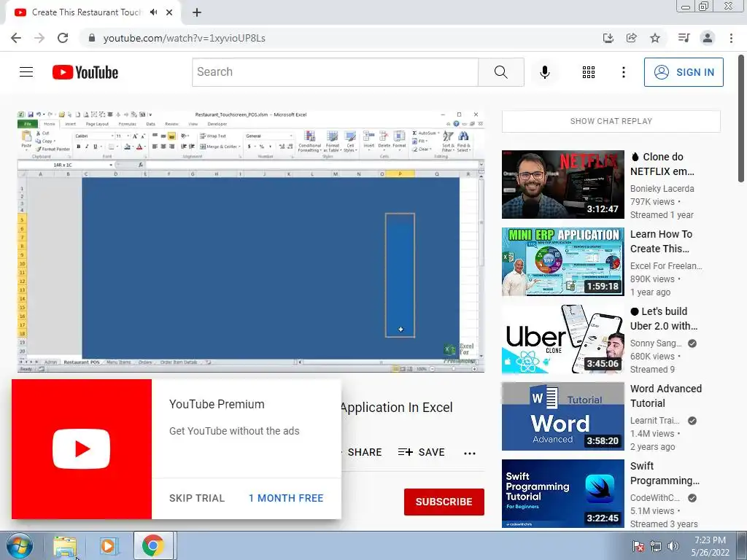The height and width of the screenshot is (560, 747).
Task: Open a new browser tab
Action: [x=197, y=12]
